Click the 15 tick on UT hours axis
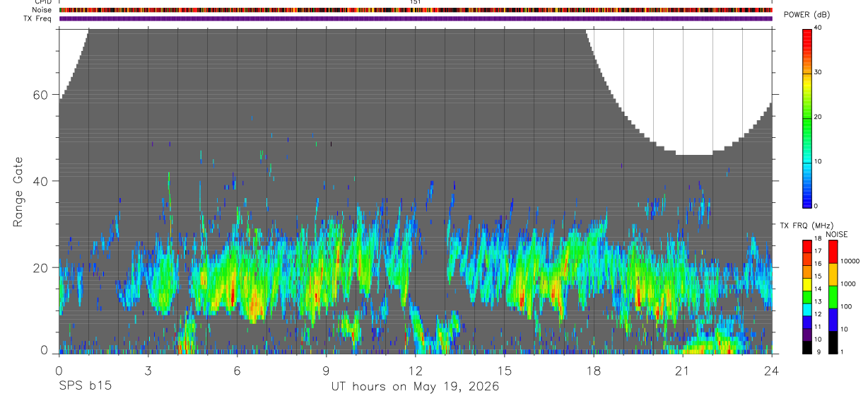 [504, 370]
